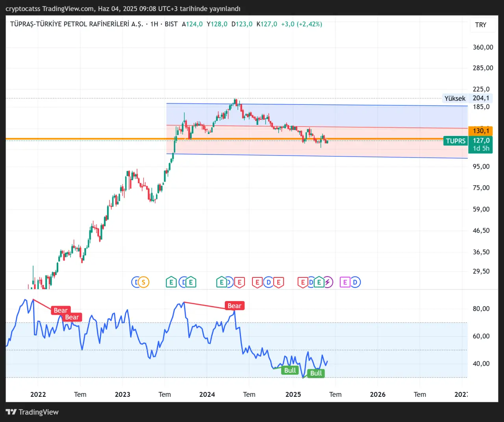Click the 204,1 high value tag
The width and height of the screenshot is (504, 422).
tap(481, 98)
